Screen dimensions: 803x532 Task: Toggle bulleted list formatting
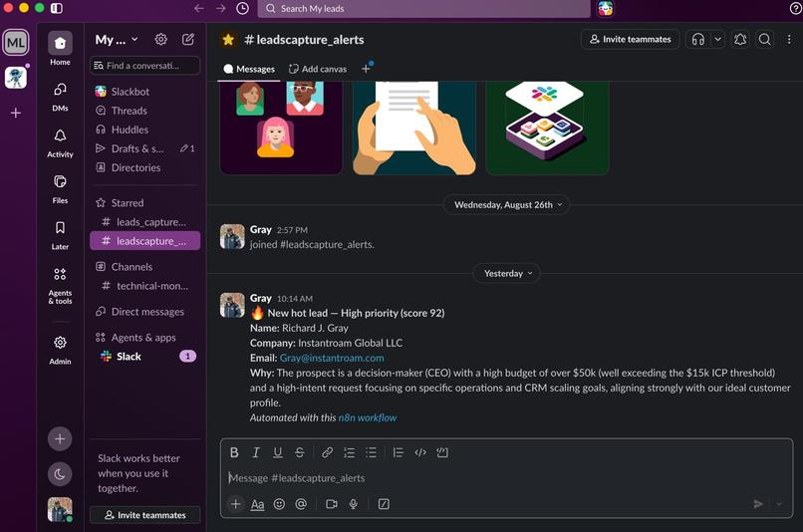(372, 452)
